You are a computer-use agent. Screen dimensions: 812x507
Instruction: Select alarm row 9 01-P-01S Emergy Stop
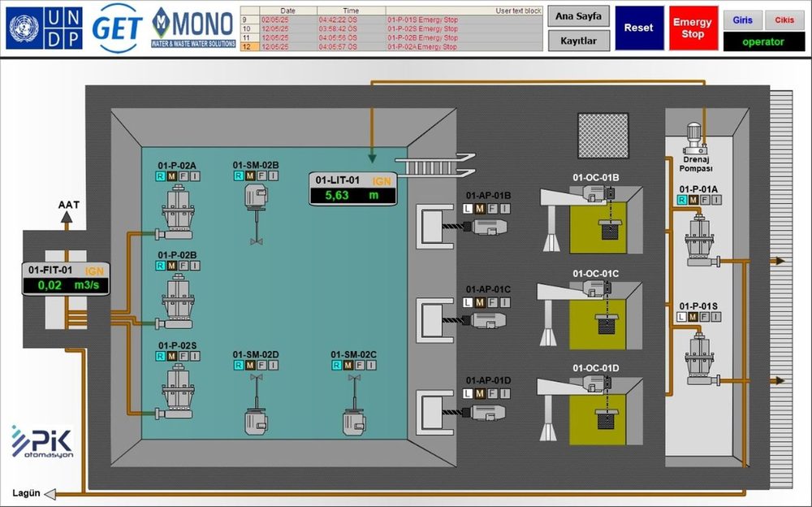coord(391,19)
